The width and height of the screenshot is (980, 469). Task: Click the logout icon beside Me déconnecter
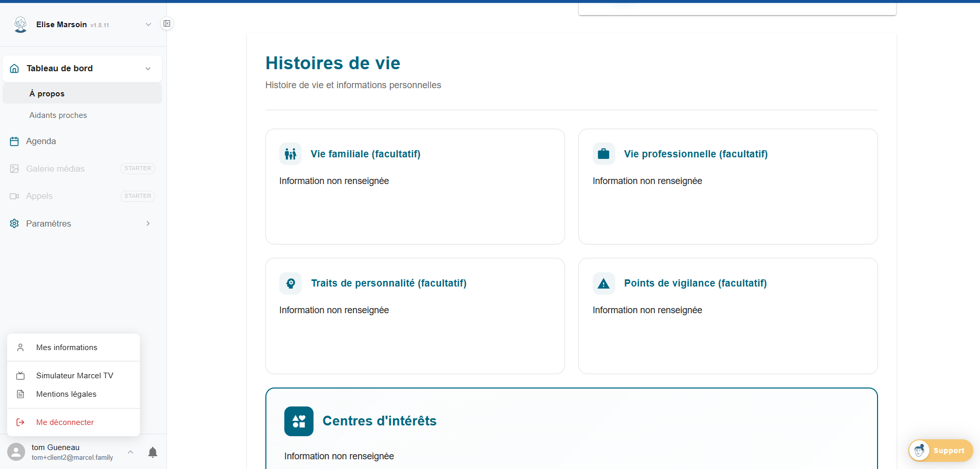[x=20, y=422]
